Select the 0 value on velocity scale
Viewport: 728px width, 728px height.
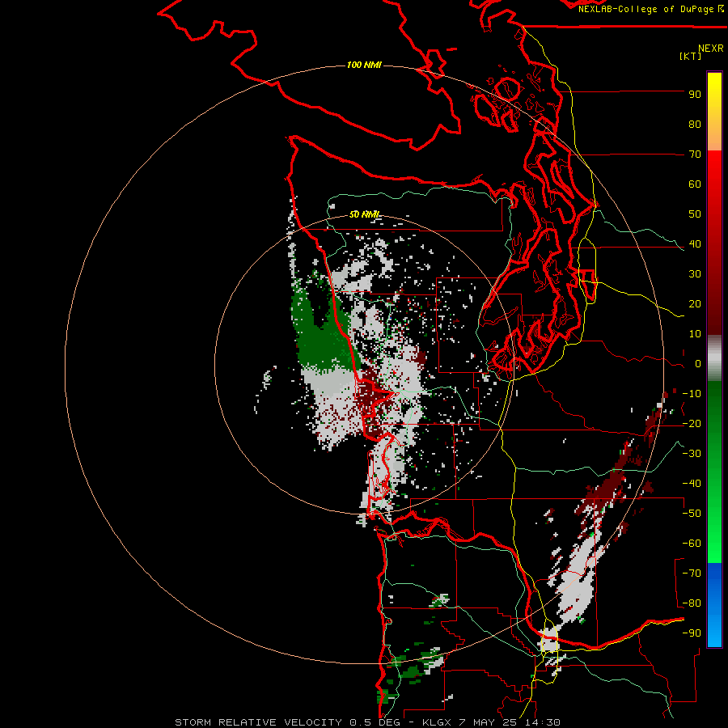(698, 363)
